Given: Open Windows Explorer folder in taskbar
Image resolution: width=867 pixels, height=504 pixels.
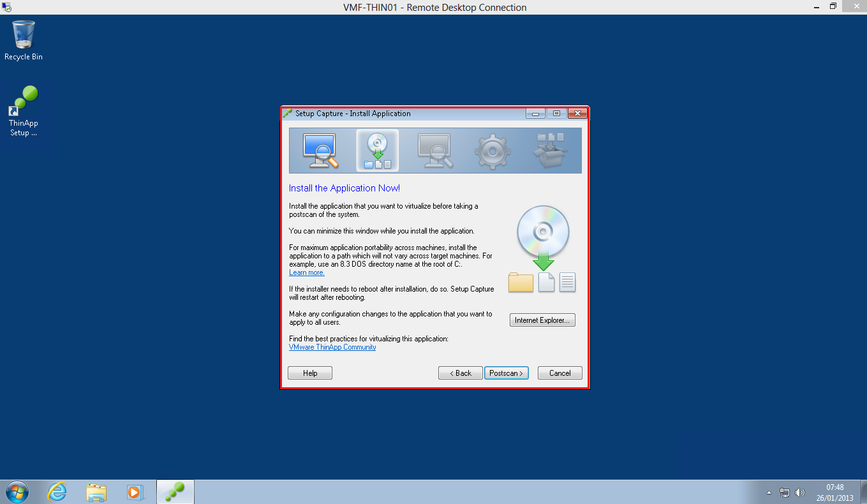Looking at the screenshot, I should [x=96, y=492].
